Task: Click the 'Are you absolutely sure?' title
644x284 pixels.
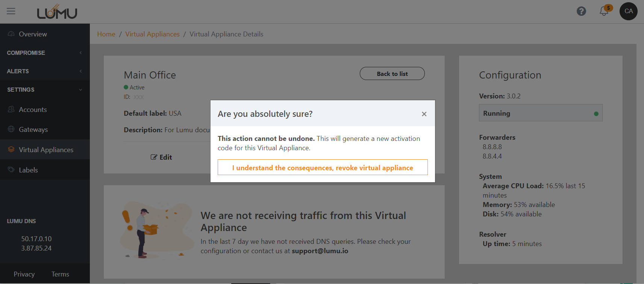Action: point(265,114)
